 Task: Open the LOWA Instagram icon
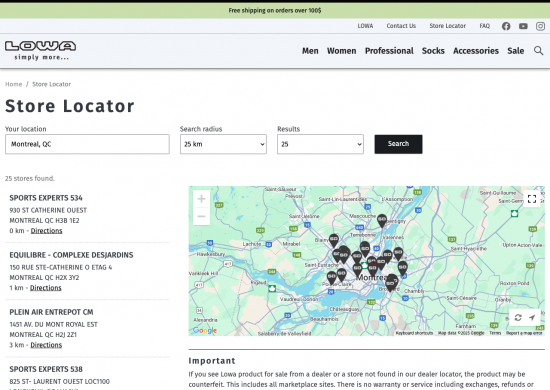click(x=540, y=26)
